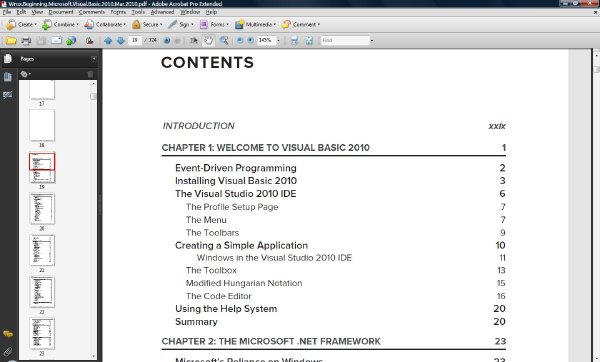Select page 23 thumbnail

coord(42,334)
